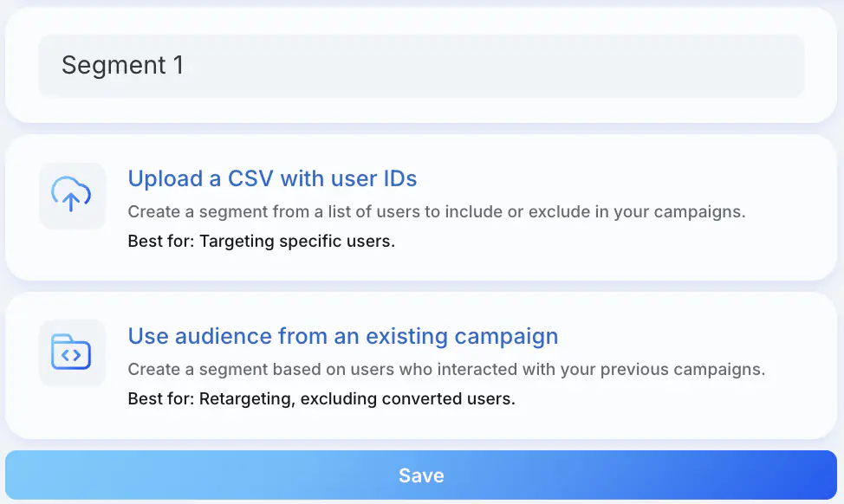Open Use audience from an existing campaign
The image size is (844, 504).
point(343,336)
